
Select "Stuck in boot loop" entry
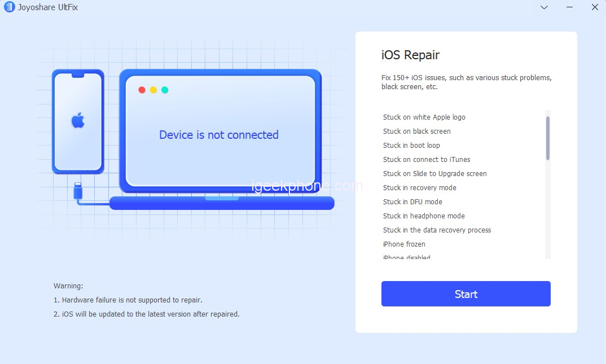click(x=411, y=146)
